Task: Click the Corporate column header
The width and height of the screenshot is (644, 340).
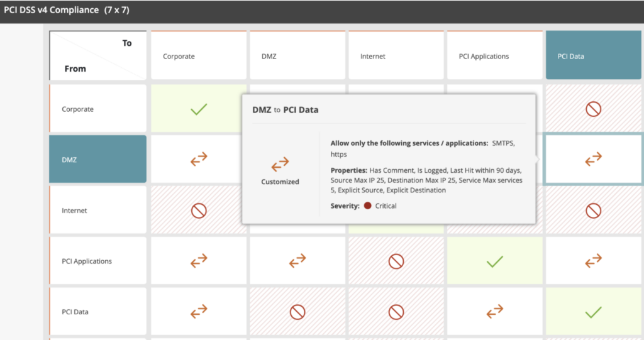Action: tap(199, 56)
